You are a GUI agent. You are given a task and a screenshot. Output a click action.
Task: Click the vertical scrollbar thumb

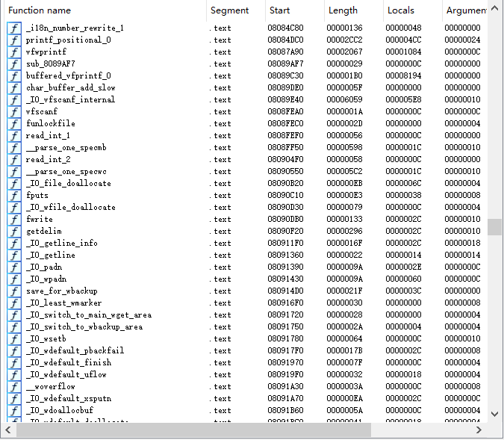click(495, 226)
